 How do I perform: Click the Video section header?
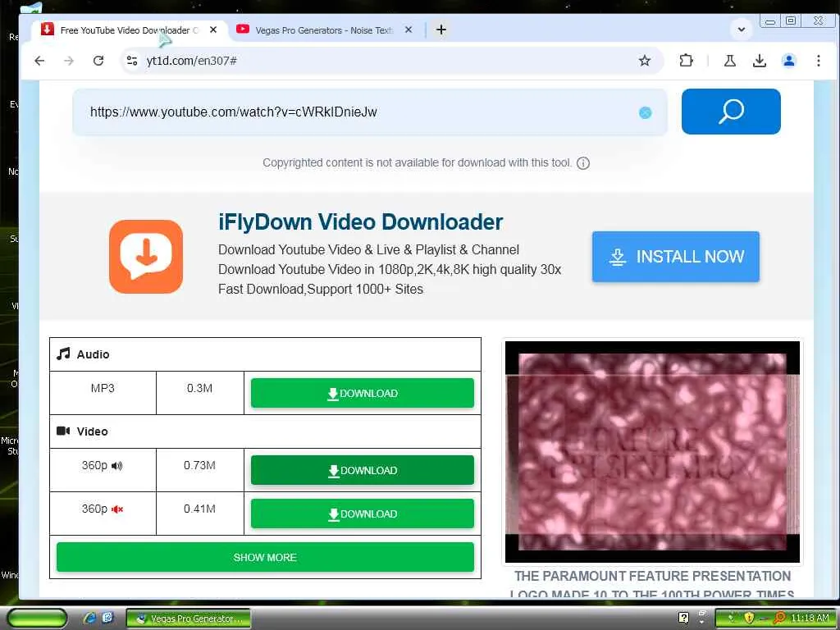click(x=265, y=431)
